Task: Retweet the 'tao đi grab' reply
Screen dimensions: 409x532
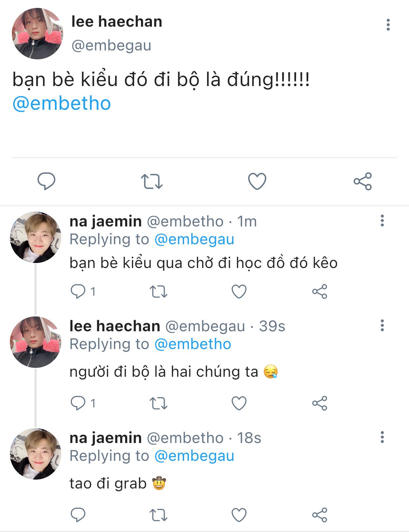Action: click(x=159, y=515)
